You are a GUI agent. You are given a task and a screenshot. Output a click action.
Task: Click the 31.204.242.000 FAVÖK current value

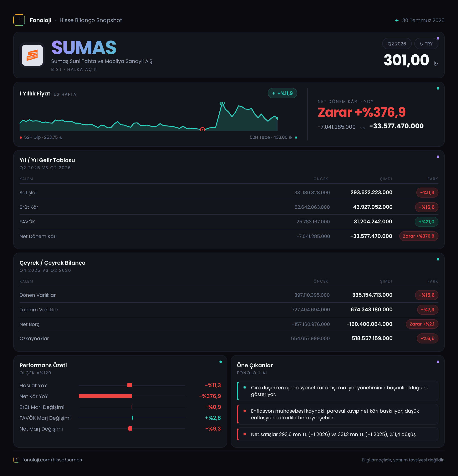pyautogui.click(x=373, y=222)
